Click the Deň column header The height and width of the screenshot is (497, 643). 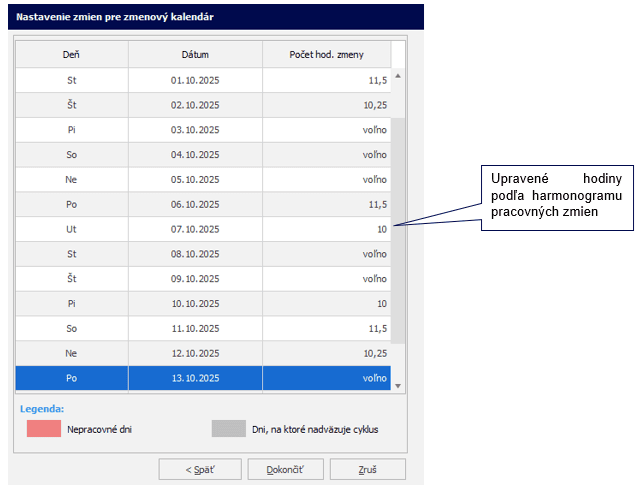point(71,54)
